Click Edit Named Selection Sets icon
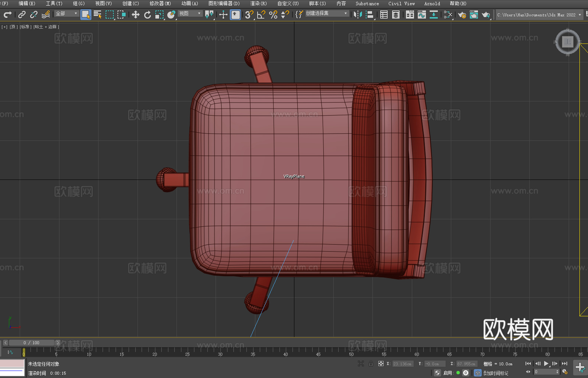Image resolution: width=588 pixels, height=378 pixels. coord(299,14)
